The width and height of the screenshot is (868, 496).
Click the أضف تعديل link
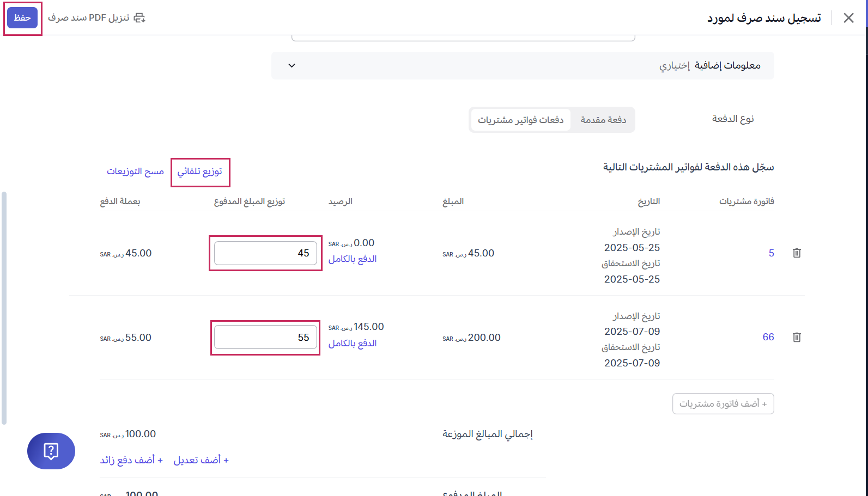(201, 461)
